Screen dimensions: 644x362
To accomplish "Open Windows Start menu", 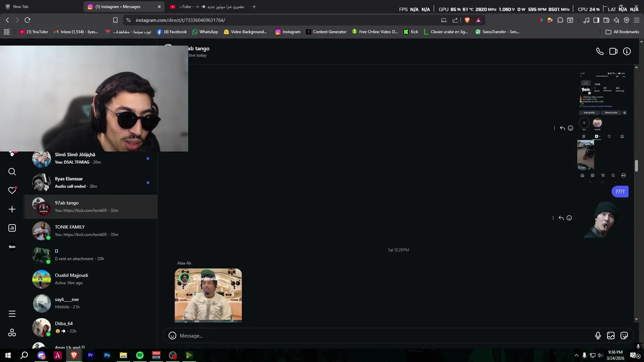I will (8, 355).
